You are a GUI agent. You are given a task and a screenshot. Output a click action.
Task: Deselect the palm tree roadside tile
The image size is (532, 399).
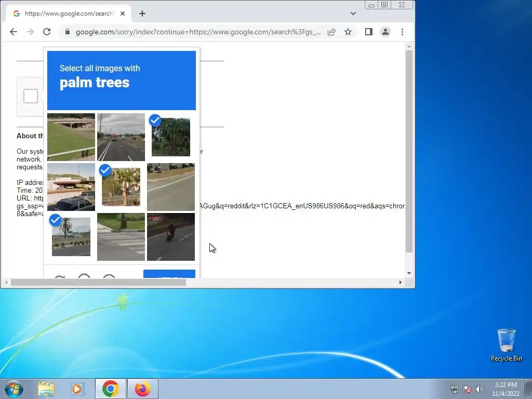[71, 237]
